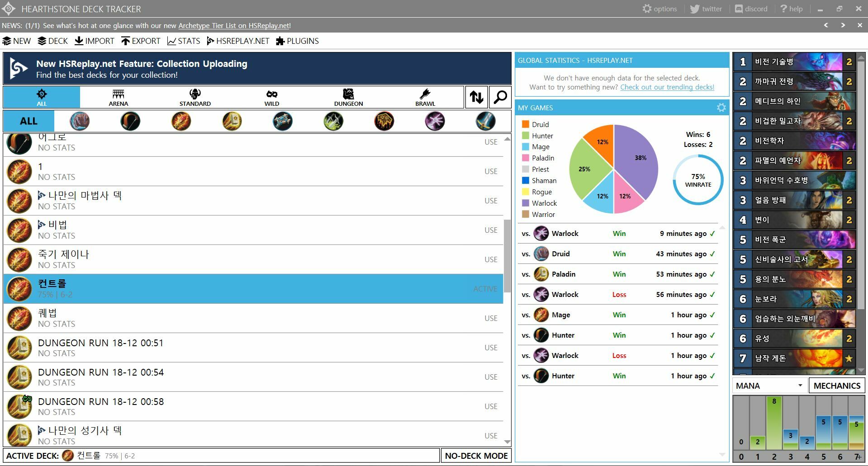Select the 나만의 마법사 덱 deck row
The width and height of the screenshot is (868, 466).
click(x=253, y=201)
